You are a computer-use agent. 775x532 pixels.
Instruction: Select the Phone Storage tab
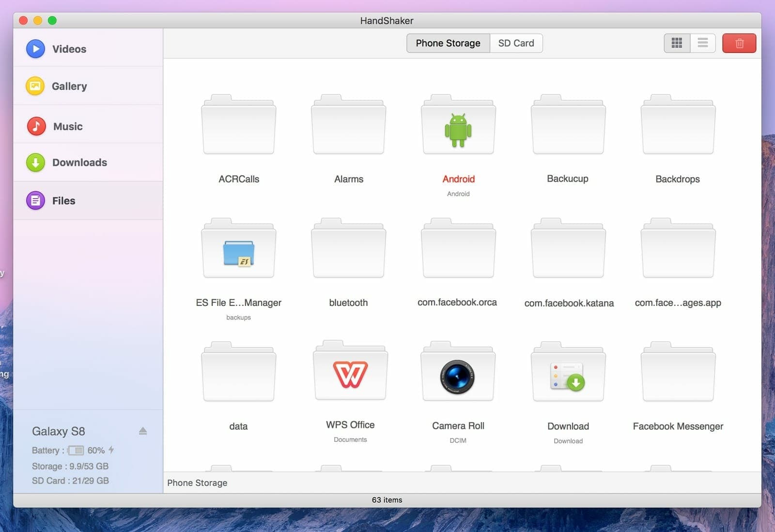click(x=448, y=43)
